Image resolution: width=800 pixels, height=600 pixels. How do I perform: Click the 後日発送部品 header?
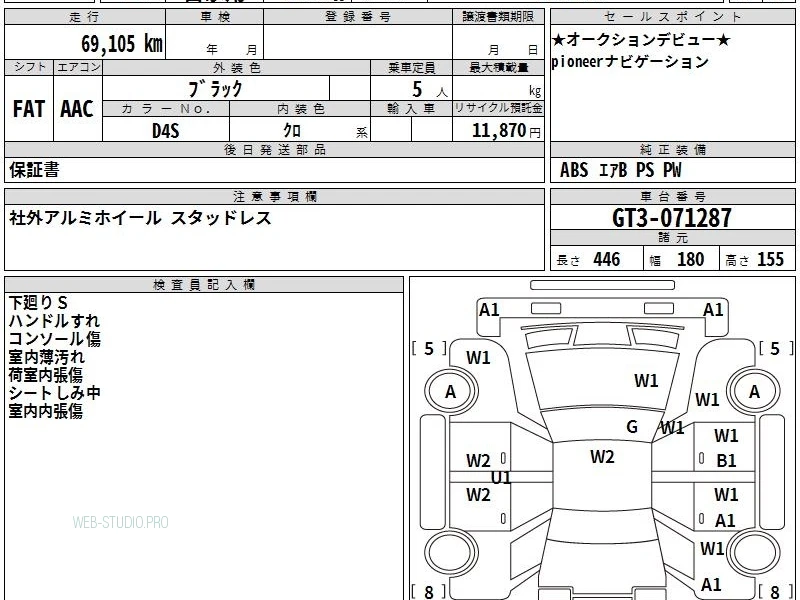pos(274,149)
